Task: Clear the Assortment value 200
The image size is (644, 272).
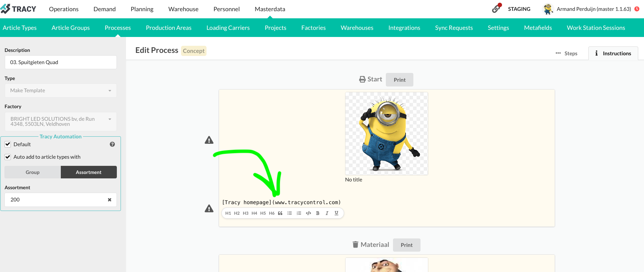Action: (x=109, y=200)
